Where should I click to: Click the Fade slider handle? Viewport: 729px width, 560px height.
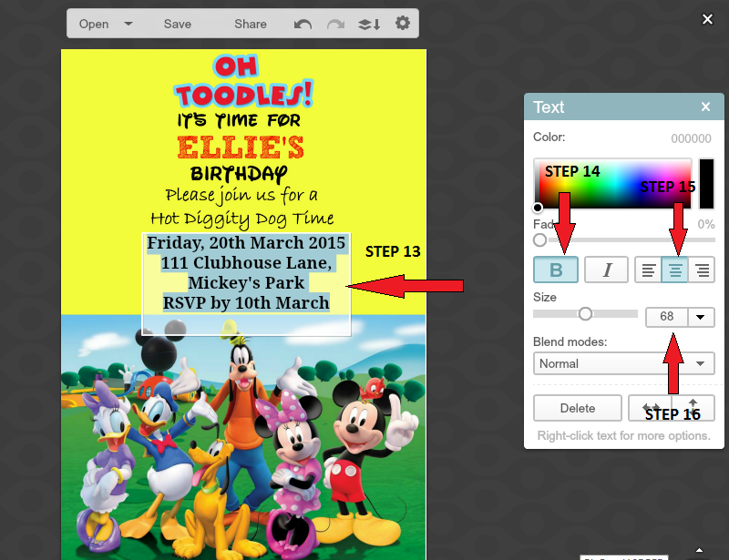[539, 240]
